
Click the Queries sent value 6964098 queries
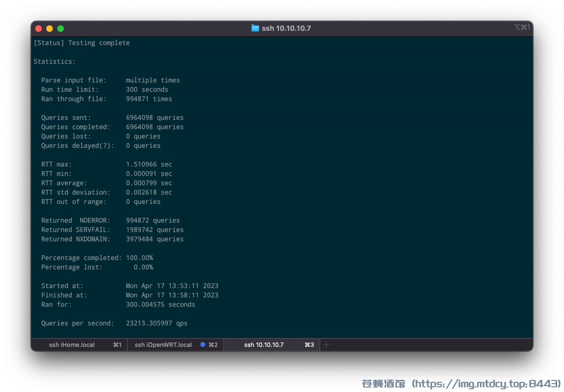[x=155, y=118]
